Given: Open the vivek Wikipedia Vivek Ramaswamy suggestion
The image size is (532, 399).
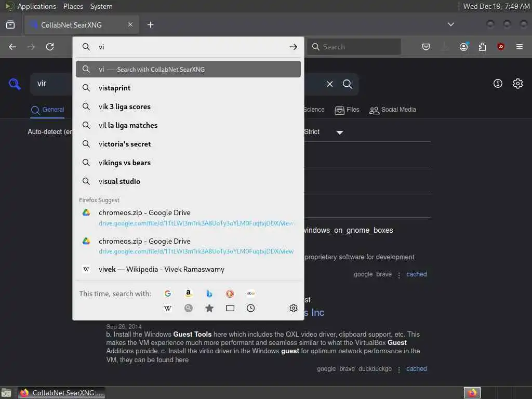Looking at the screenshot, I should (188, 270).
